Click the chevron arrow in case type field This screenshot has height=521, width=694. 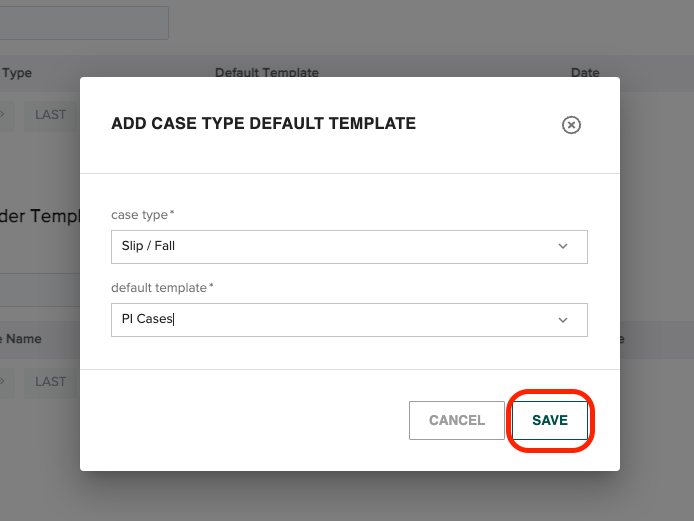(563, 246)
